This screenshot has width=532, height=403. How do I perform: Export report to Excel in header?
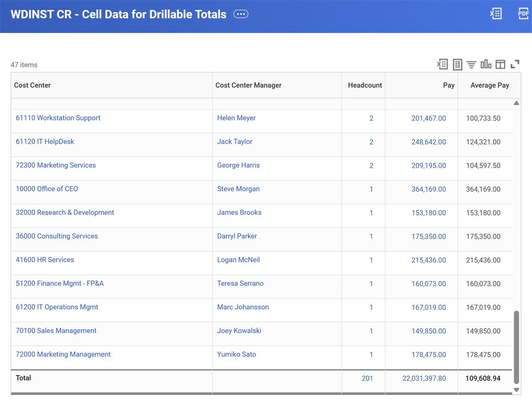(496, 14)
